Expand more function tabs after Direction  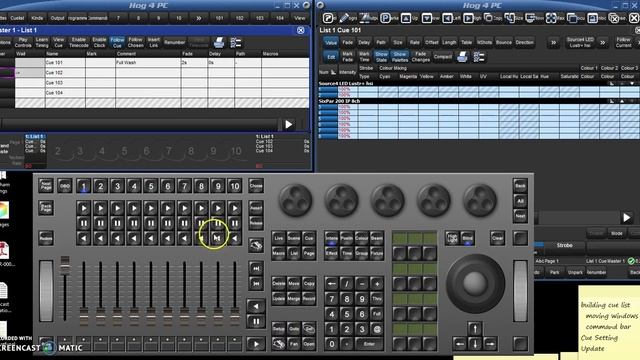click(x=553, y=42)
